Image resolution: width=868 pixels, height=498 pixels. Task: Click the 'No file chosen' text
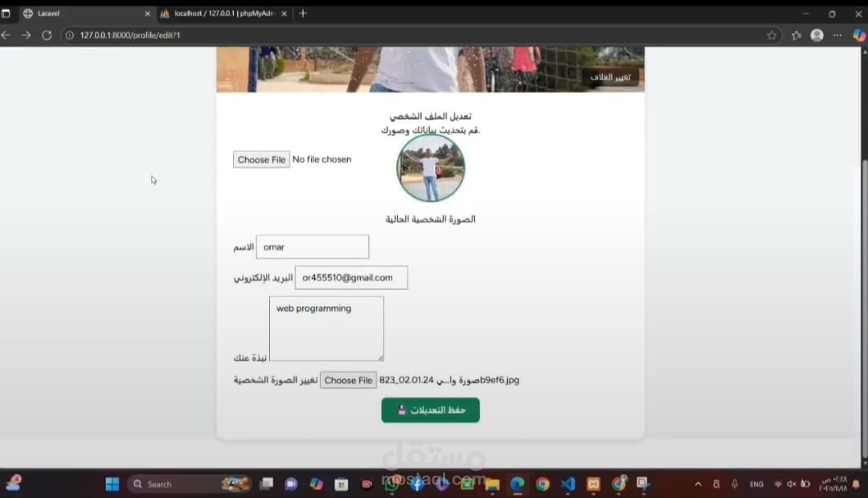pyautogui.click(x=321, y=159)
